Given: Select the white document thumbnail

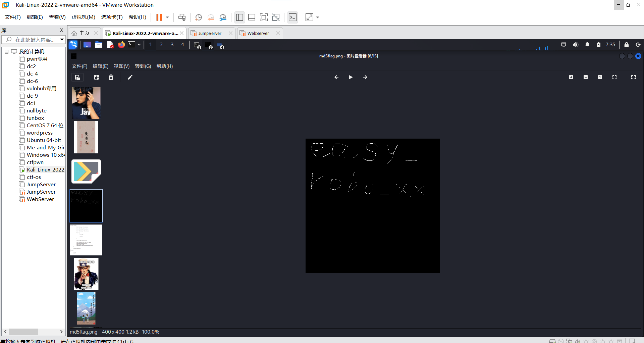Looking at the screenshot, I should point(86,240).
